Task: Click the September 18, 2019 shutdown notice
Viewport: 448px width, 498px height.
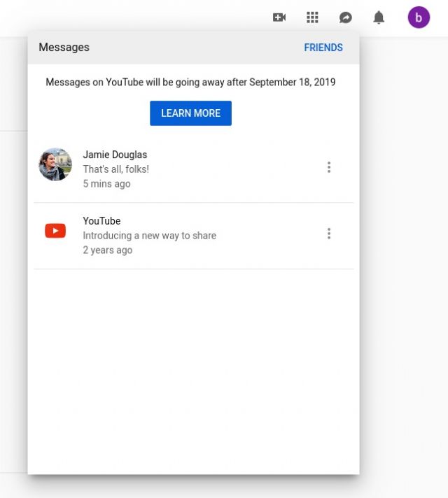Action: (x=190, y=83)
